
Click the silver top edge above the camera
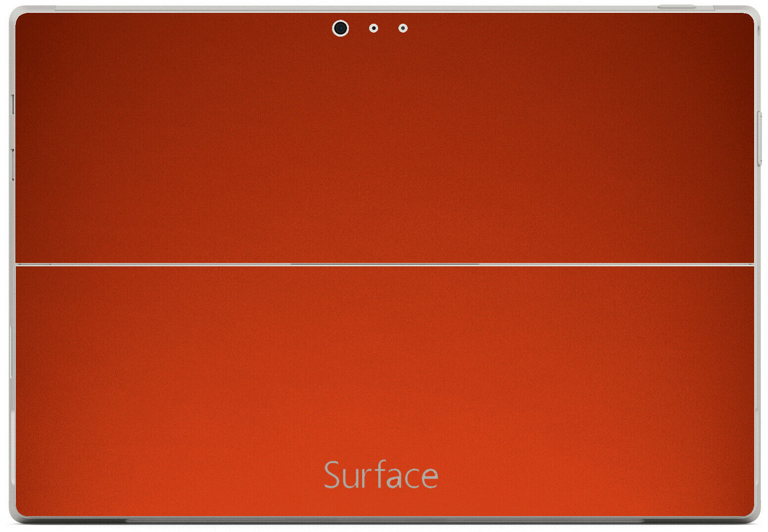(340, 9)
